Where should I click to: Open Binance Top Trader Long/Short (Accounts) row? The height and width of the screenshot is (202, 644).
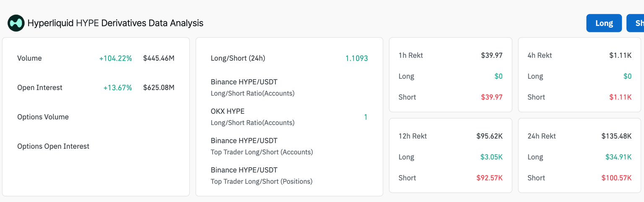[x=262, y=146]
